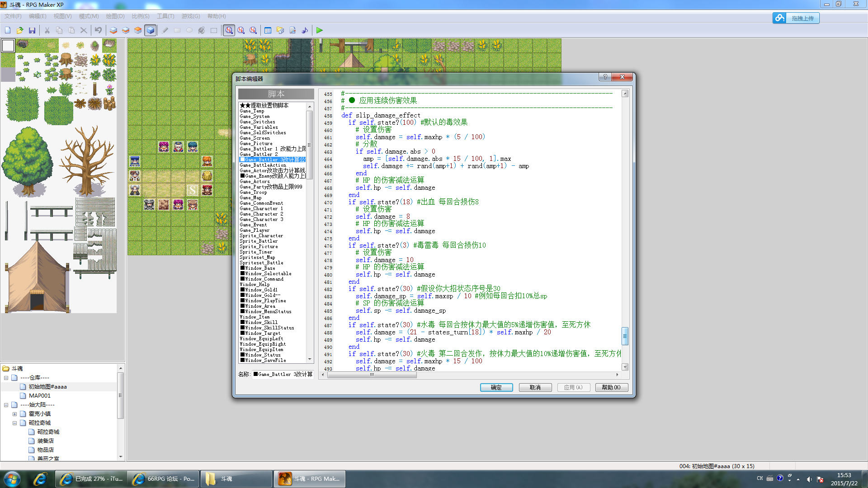Click the 拖拽上传 upload button

point(796,18)
